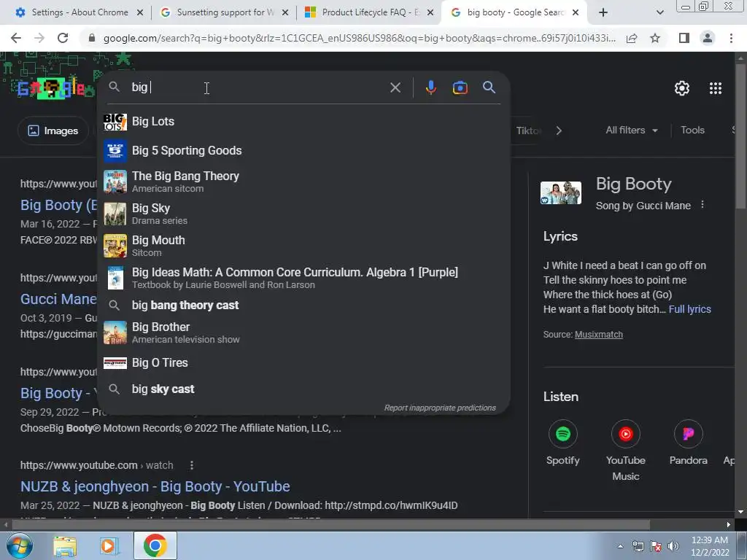Click Chrome icon in taskbar
The image size is (747, 560).
coord(155,545)
